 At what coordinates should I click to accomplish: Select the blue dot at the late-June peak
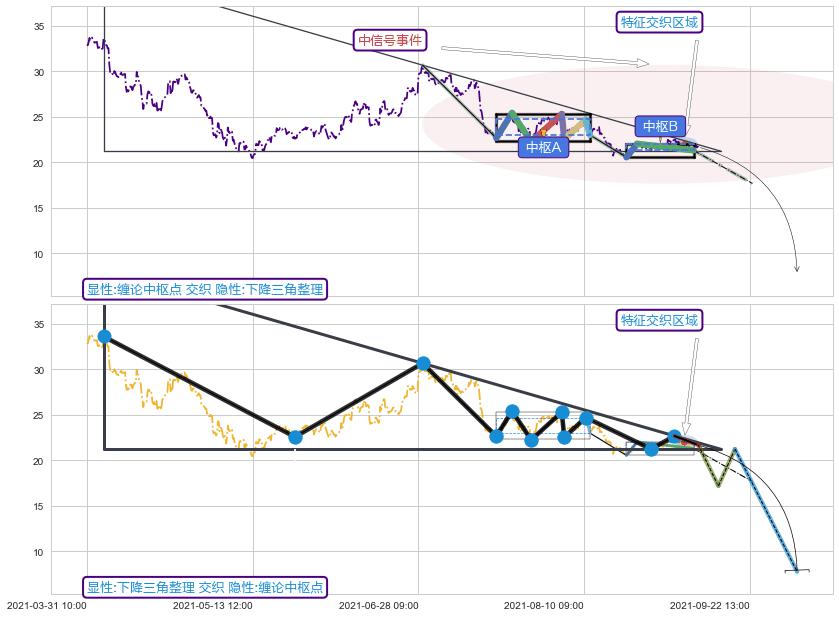[x=423, y=363]
